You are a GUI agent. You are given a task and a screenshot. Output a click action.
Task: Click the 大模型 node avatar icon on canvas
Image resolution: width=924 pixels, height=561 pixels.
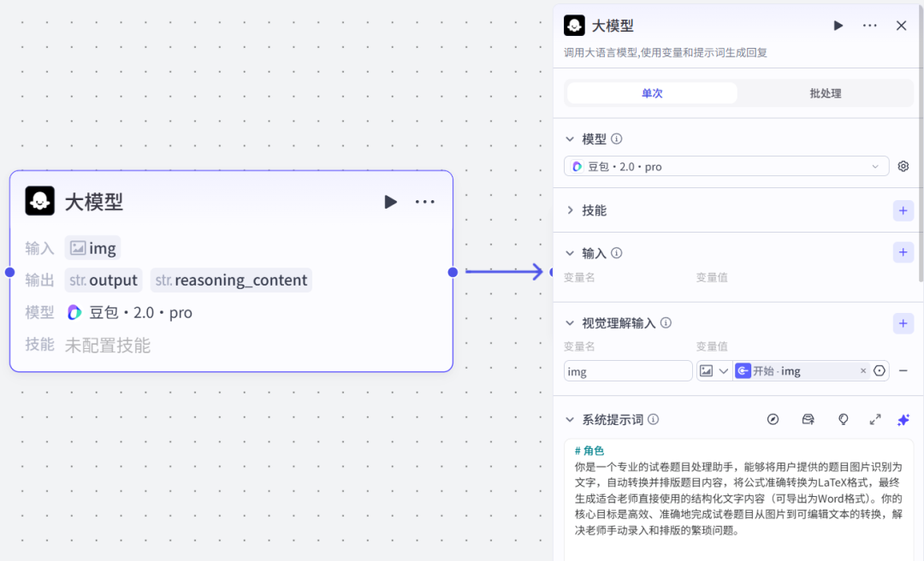coord(40,201)
